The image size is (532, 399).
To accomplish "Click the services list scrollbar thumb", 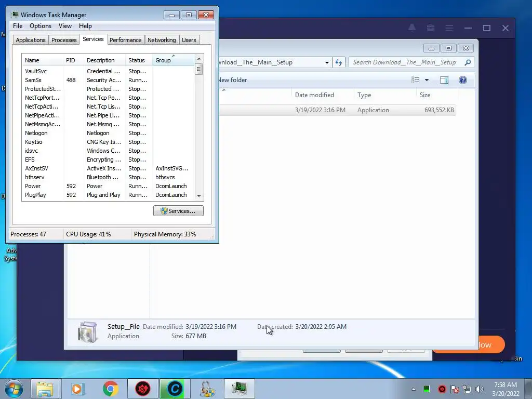I will tap(199, 70).
